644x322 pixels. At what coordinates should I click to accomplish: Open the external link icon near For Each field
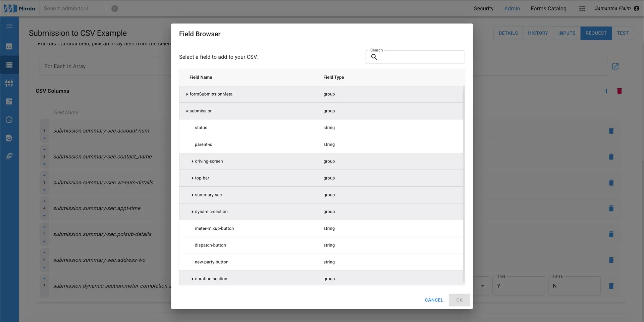(616, 66)
